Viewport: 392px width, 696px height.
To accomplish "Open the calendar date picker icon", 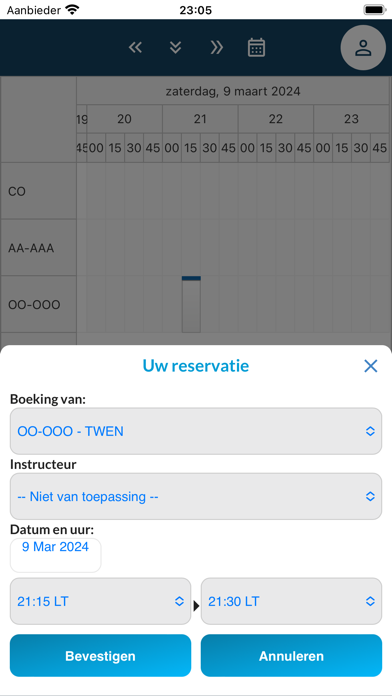I will pos(256,47).
